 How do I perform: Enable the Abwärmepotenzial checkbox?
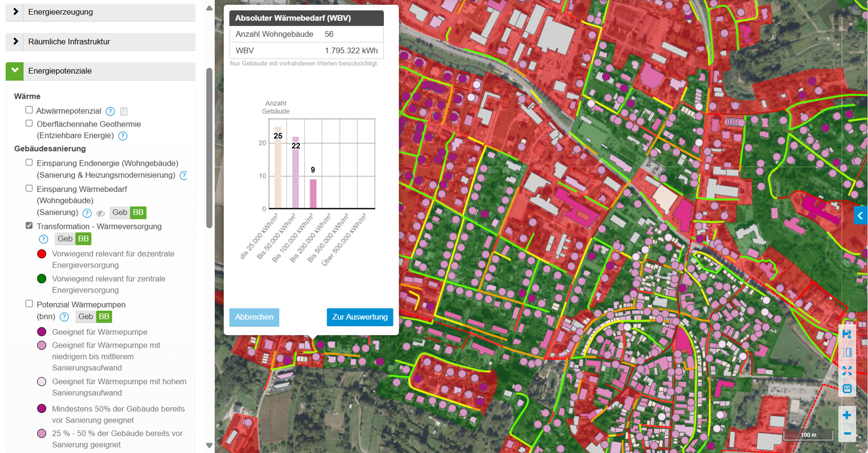29,110
